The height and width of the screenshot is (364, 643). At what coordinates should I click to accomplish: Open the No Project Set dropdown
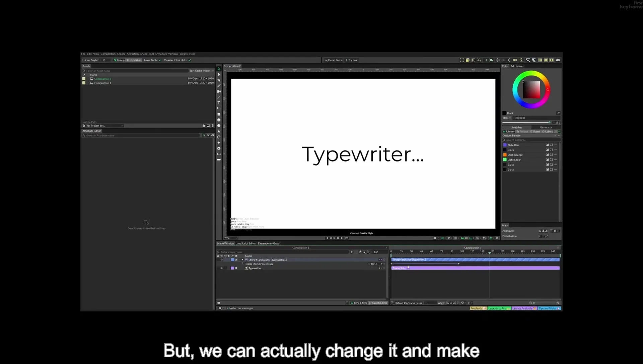pyautogui.click(x=103, y=126)
